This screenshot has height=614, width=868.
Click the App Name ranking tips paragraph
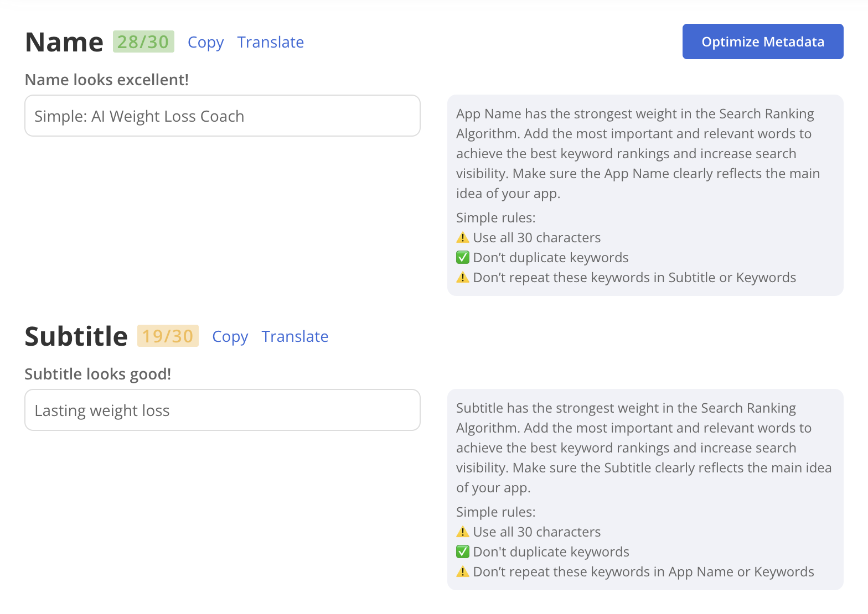(x=638, y=154)
